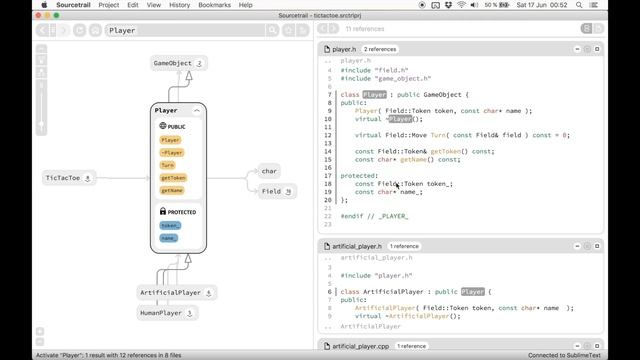640x360 pixels.
Task: Click the second graph trail control button
Action: point(41,60)
